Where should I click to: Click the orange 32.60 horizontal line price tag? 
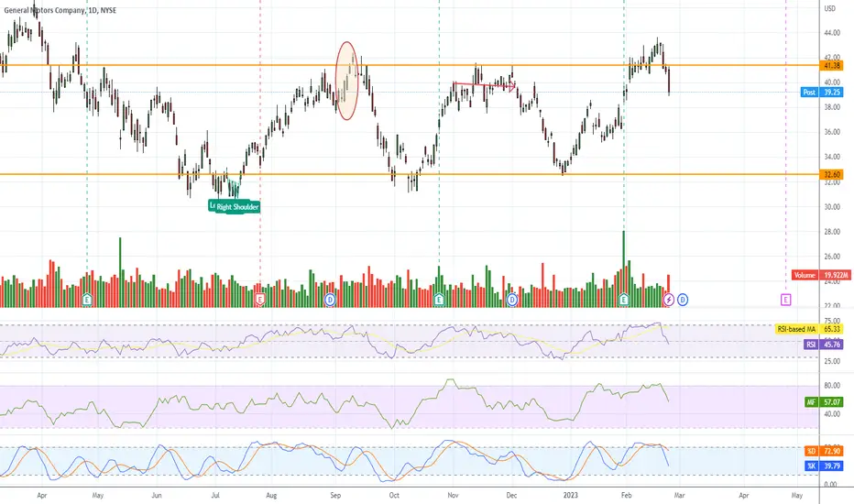(832, 174)
